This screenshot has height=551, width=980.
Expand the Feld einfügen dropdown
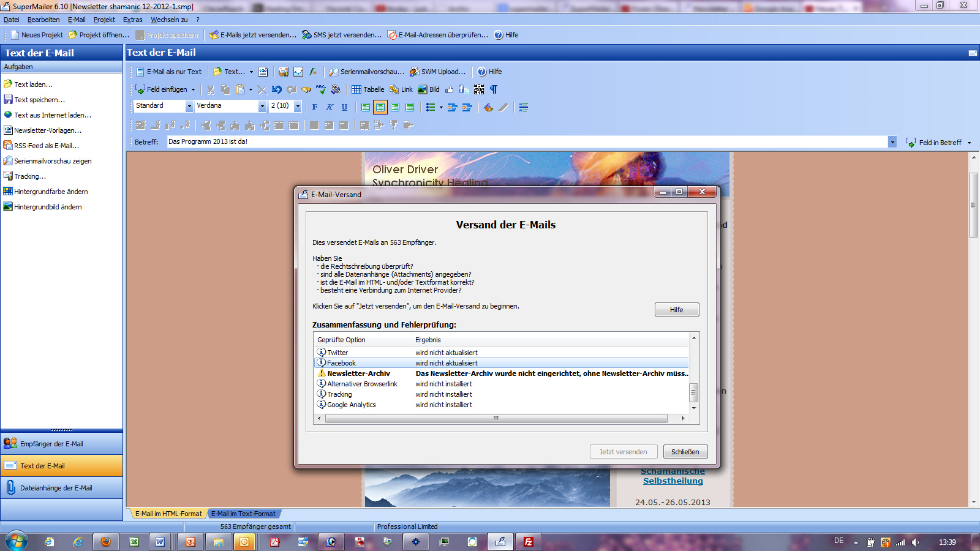(x=194, y=90)
